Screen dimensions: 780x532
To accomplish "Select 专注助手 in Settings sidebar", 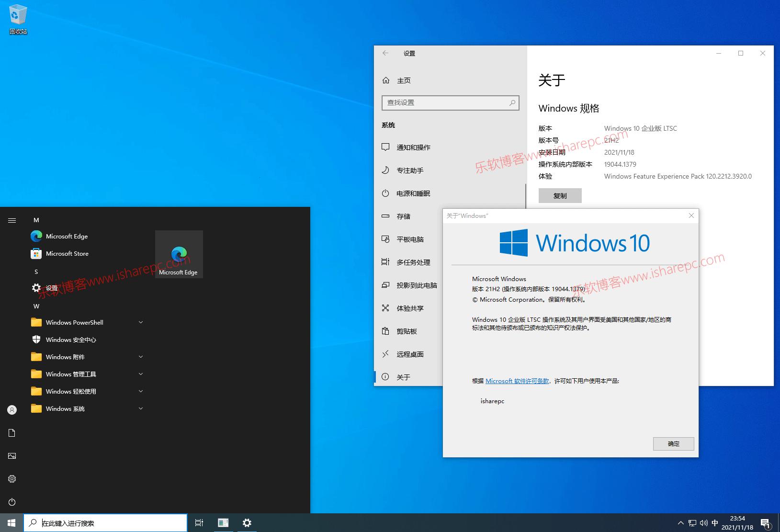I will coord(450,170).
